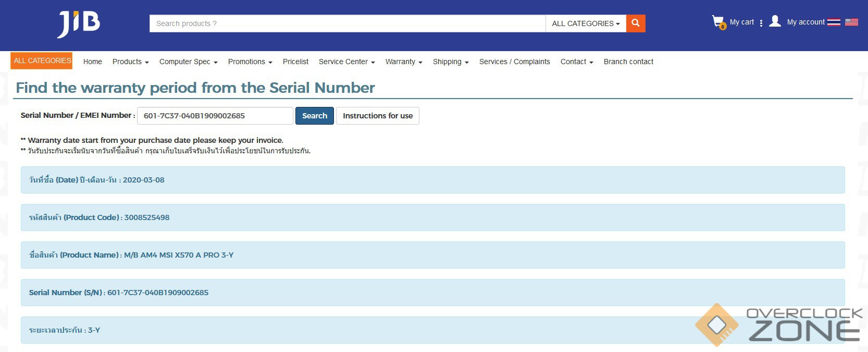868x352 pixels.
Task: Open the shopping cart icon
Action: pyautogui.click(x=718, y=22)
